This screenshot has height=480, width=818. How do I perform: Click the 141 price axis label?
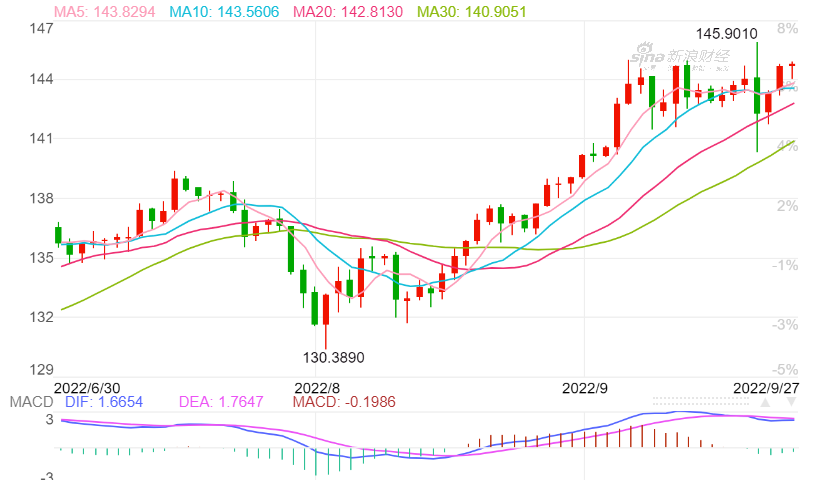42,139
